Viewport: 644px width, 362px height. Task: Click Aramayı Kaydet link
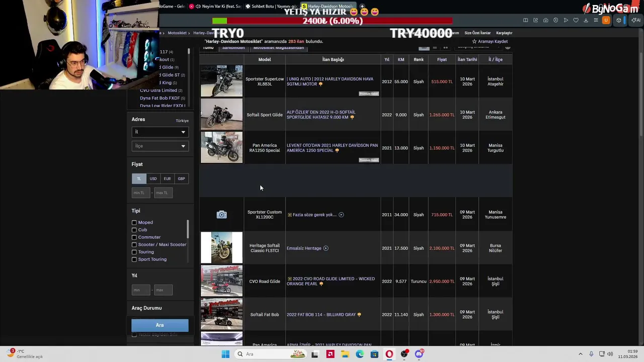click(493, 41)
